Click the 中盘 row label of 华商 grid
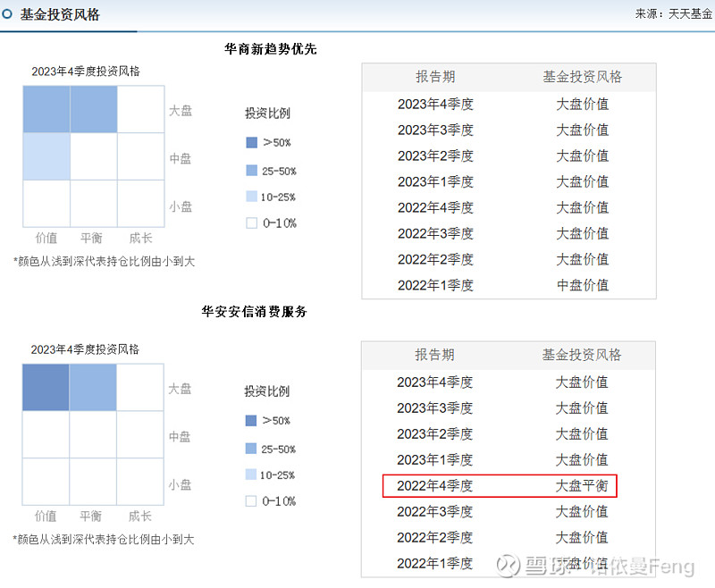Image resolution: width=715 pixels, height=588 pixels. coord(181,159)
